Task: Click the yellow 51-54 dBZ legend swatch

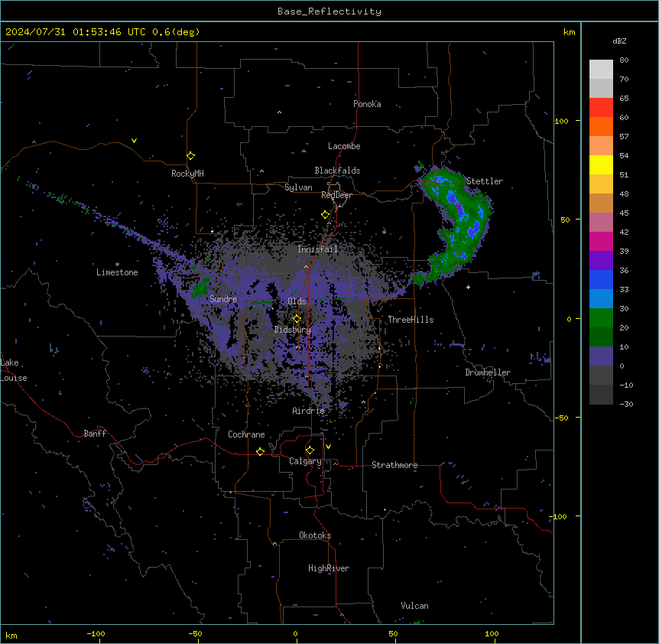Action: [601, 164]
